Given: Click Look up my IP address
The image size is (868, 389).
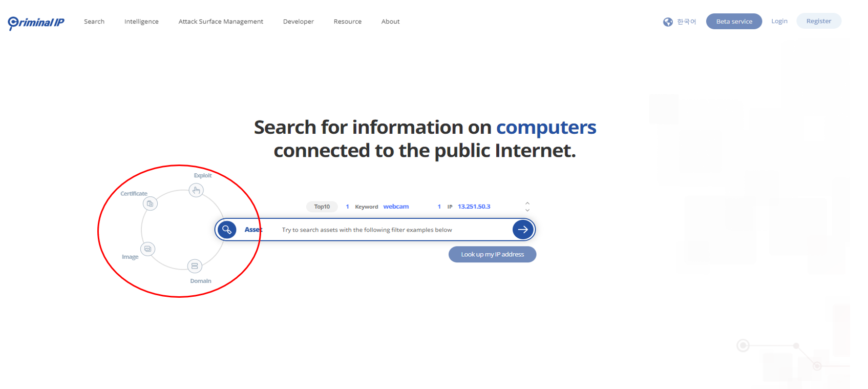Looking at the screenshot, I should point(492,254).
